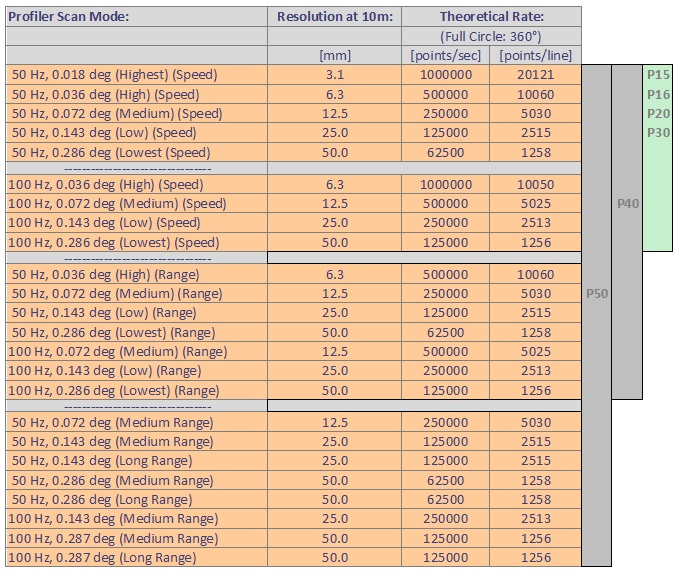The width and height of the screenshot is (681, 578).
Task: Click the "100 Hz, 0.036 deg (High) (Speed)" row
Action: pyautogui.click(x=106, y=184)
